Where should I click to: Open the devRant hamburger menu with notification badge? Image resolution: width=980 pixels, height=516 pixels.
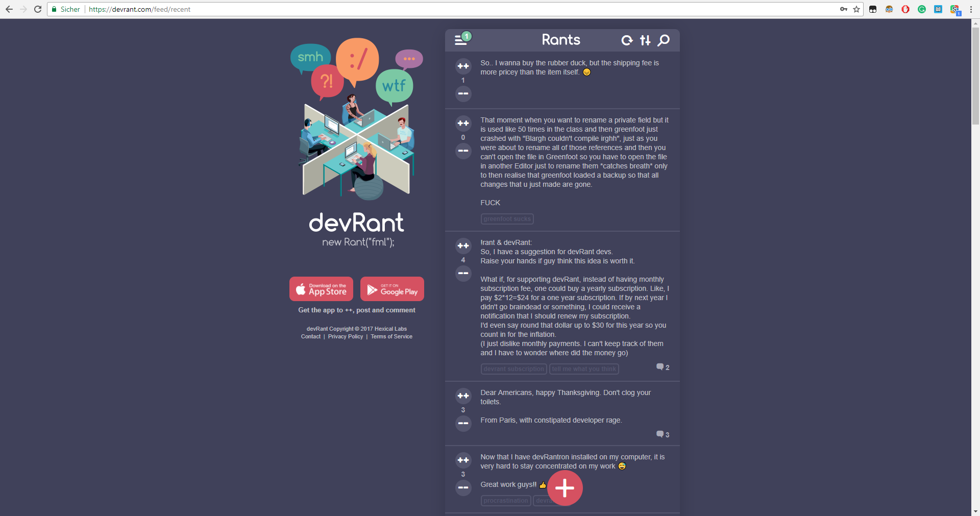[x=461, y=39]
